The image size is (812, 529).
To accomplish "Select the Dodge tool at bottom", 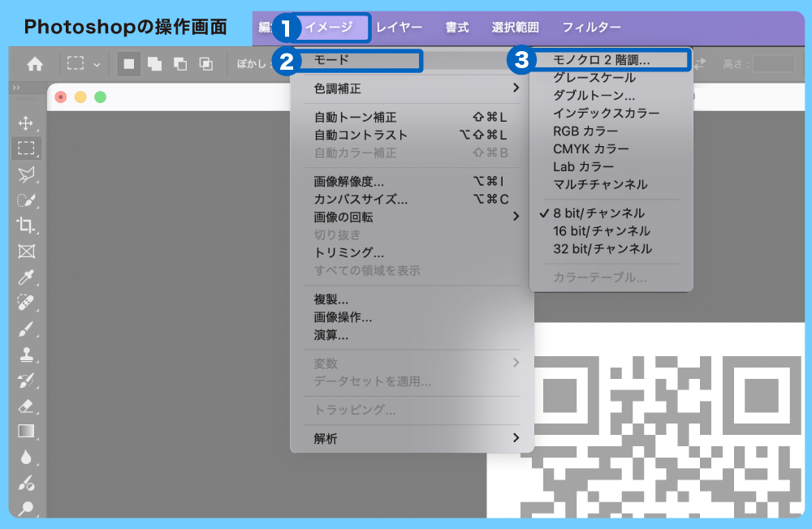I will pos(26,508).
